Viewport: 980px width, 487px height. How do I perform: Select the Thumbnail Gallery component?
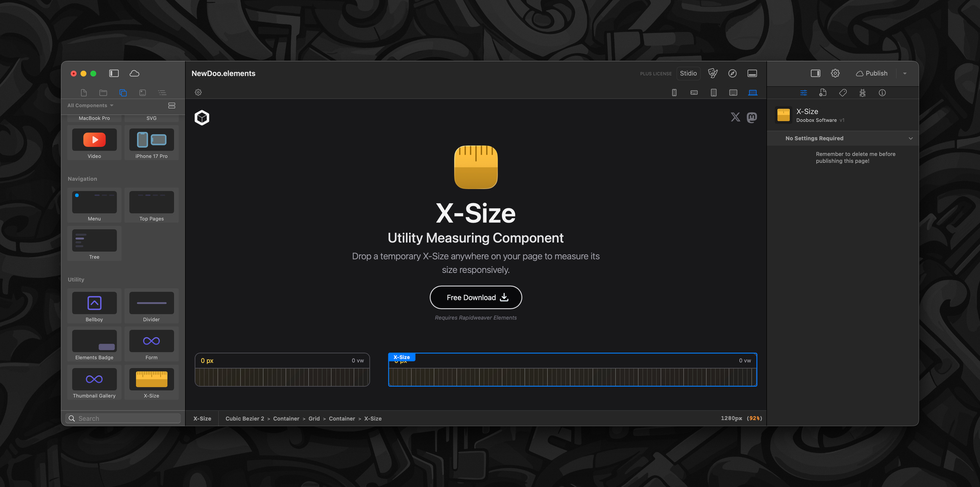(x=94, y=382)
